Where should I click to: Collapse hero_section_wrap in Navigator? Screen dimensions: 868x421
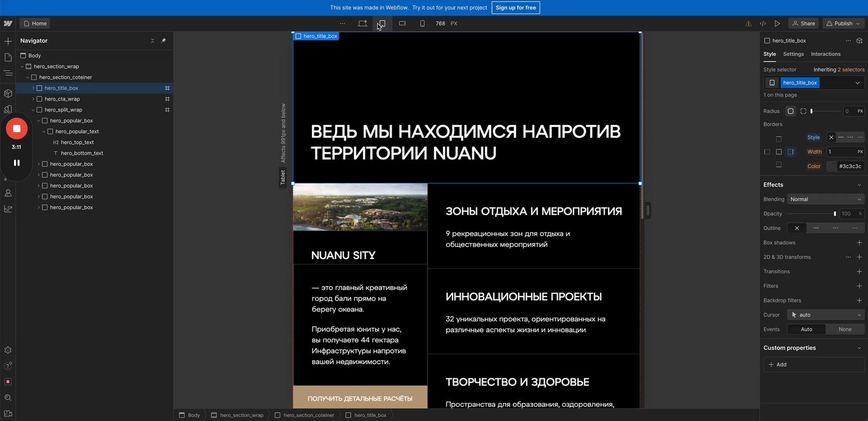click(x=22, y=67)
